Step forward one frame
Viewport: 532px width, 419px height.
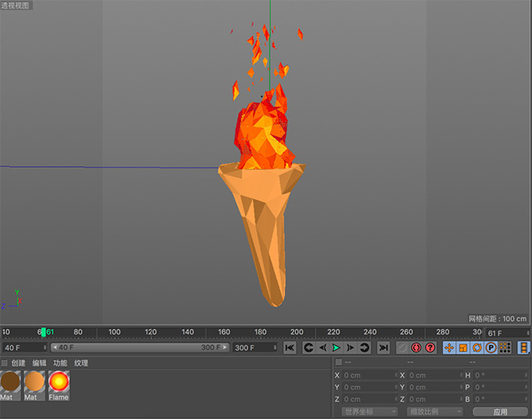coord(350,348)
